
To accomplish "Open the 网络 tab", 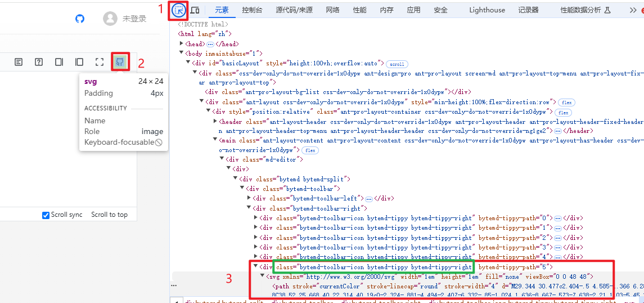I will 332,10.
